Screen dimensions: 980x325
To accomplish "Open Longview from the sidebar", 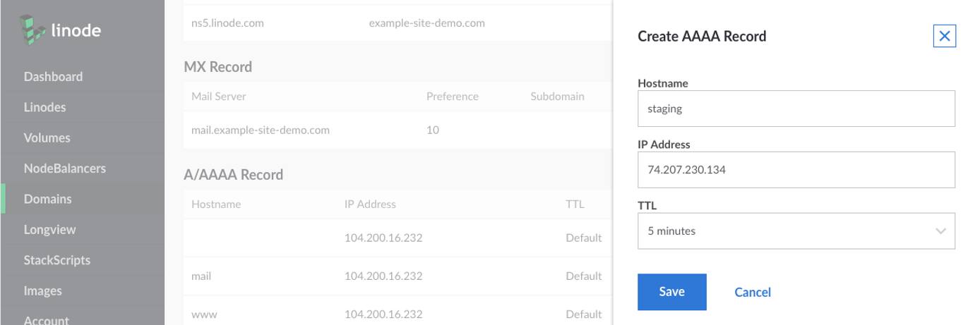I will click(x=49, y=230).
